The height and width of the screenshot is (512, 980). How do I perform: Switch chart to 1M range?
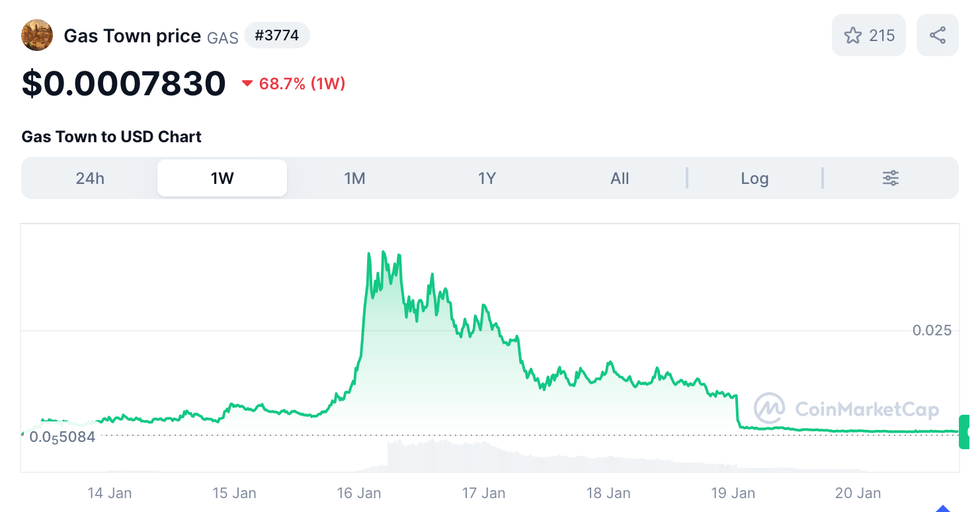point(354,178)
